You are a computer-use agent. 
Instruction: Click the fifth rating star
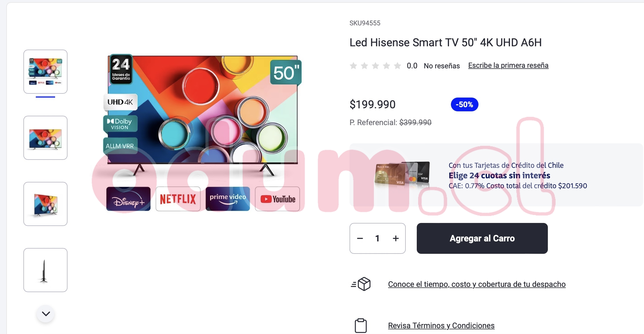tap(397, 66)
